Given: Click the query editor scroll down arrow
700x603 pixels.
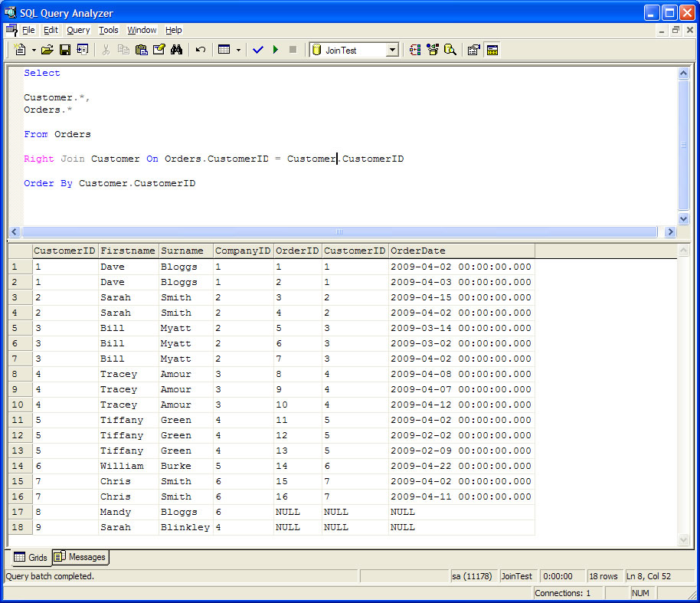Looking at the screenshot, I should point(683,218).
